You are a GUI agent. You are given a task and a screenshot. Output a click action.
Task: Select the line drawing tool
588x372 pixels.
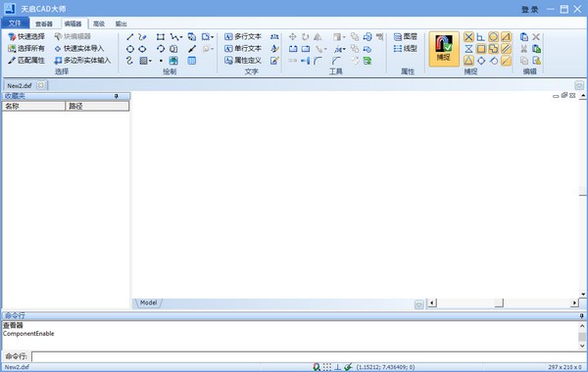click(x=129, y=37)
